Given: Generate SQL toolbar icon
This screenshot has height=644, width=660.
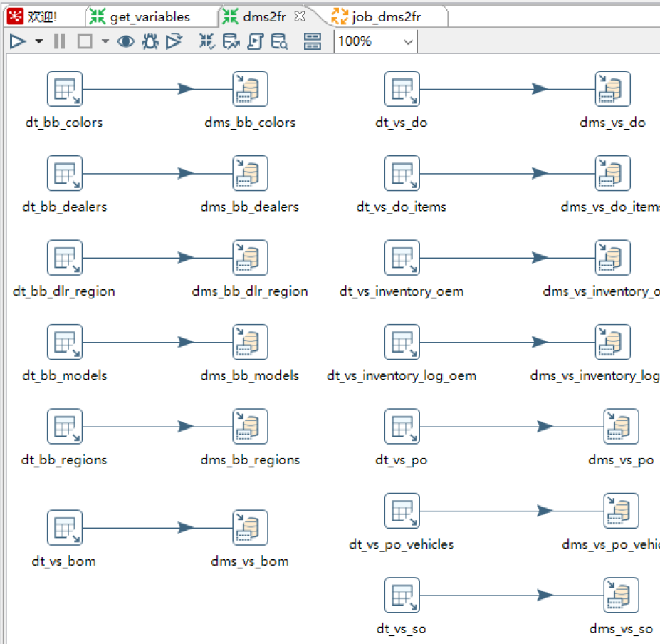Looking at the screenshot, I should point(255,41).
